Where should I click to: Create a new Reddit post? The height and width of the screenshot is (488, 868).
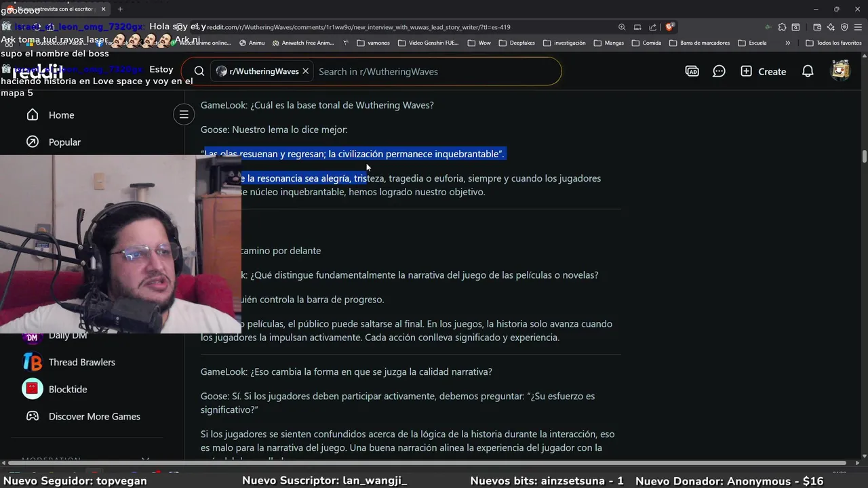tap(764, 71)
